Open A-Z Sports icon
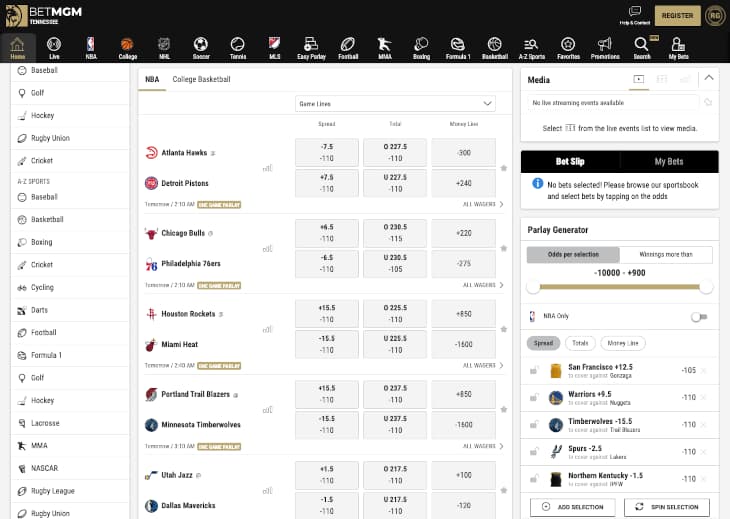The image size is (730, 519). [531, 48]
